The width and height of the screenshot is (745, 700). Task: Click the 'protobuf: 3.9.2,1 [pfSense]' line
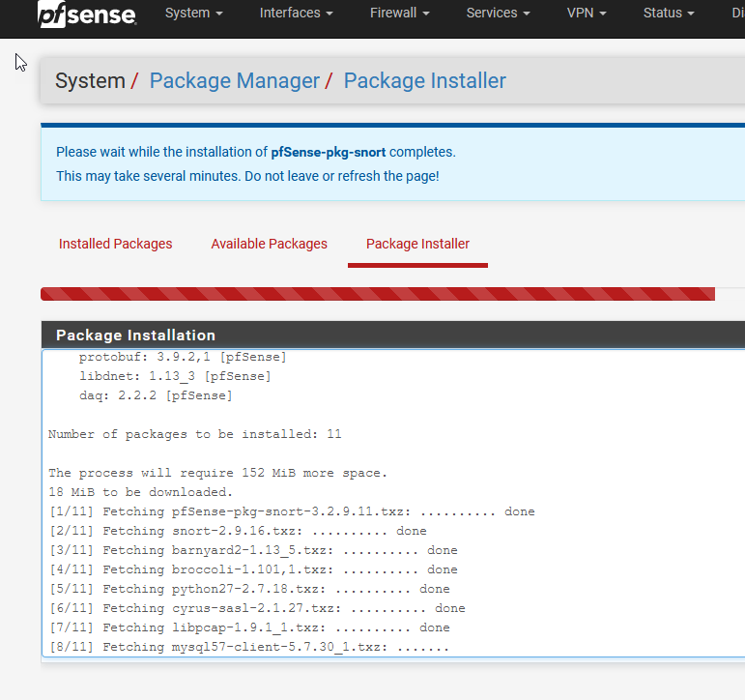point(183,357)
